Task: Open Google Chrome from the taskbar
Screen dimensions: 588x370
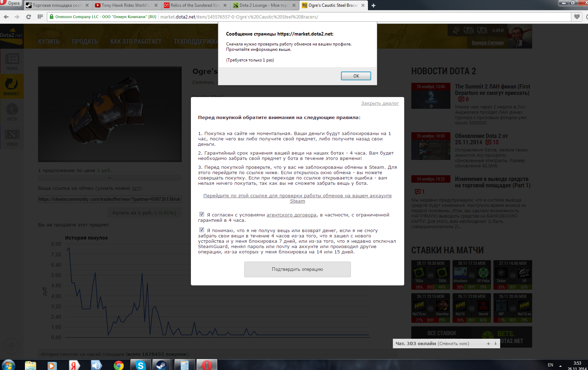Action: tap(119, 365)
